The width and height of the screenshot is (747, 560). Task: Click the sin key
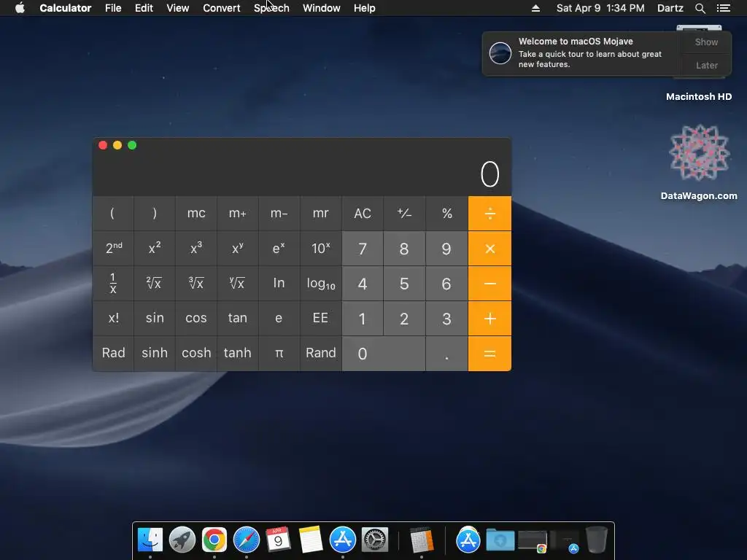155,319
